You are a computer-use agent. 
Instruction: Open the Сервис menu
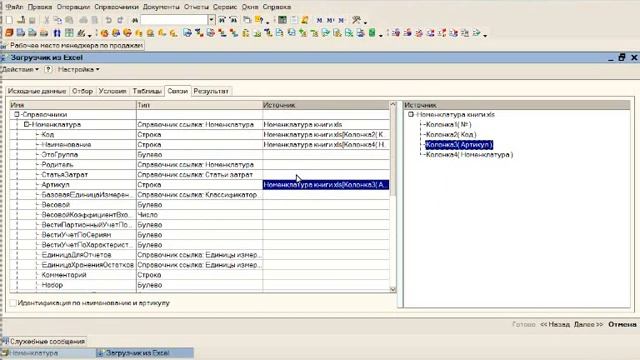click(225, 7)
